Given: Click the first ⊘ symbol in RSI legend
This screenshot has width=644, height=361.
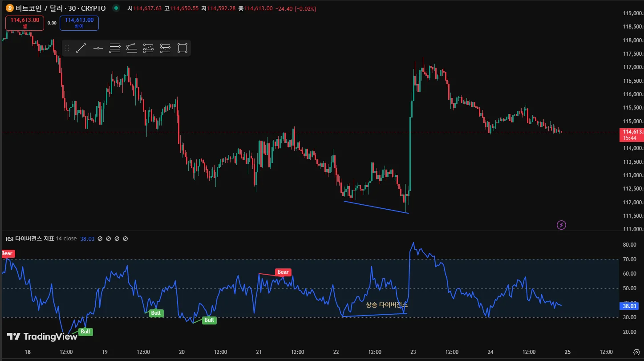Looking at the screenshot, I should click(100, 239).
